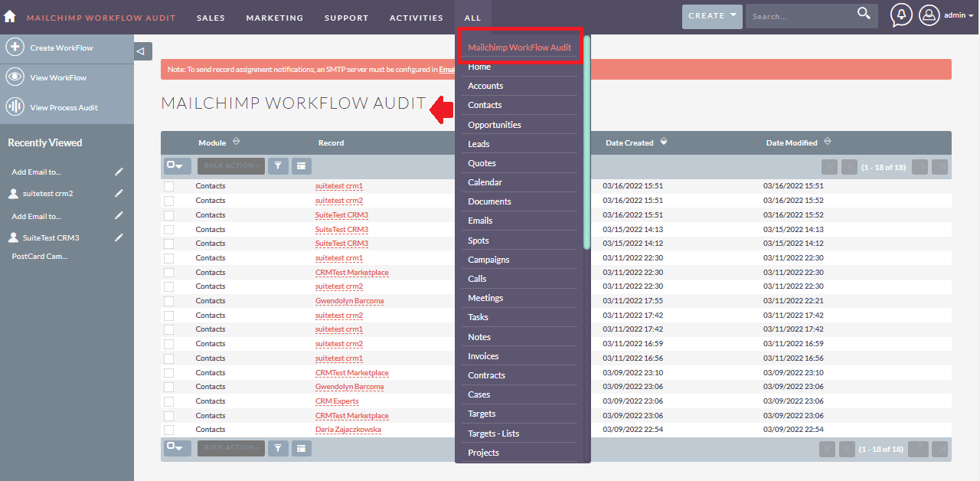The image size is (980, 481).
Task: Open the bottom select-all checkbox dropdown
Action: [x=178, y=448]
